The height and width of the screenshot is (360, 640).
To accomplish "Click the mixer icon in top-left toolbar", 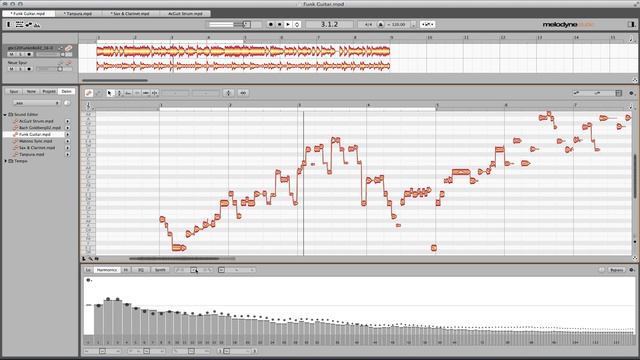I will pyautogui.click(x=29, y=24).
